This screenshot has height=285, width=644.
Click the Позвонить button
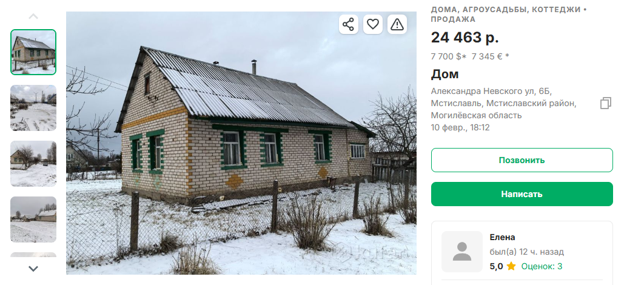(522, 160)
